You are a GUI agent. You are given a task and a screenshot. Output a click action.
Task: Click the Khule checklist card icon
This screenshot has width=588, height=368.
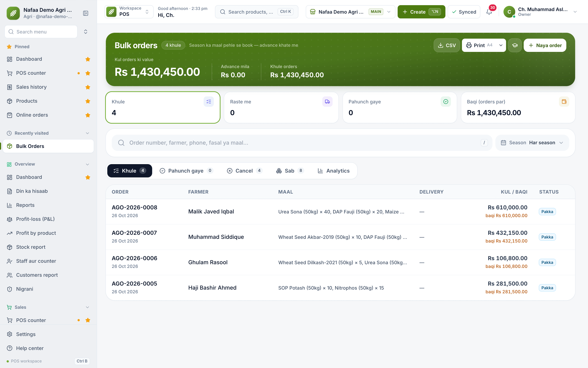(209, 102)
